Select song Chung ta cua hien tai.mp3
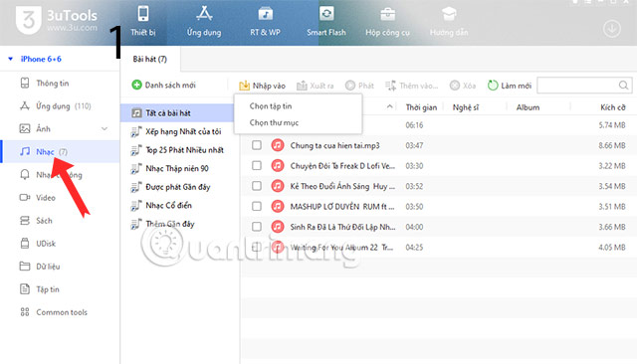The image size is (637, 364). tap(334, 145)
